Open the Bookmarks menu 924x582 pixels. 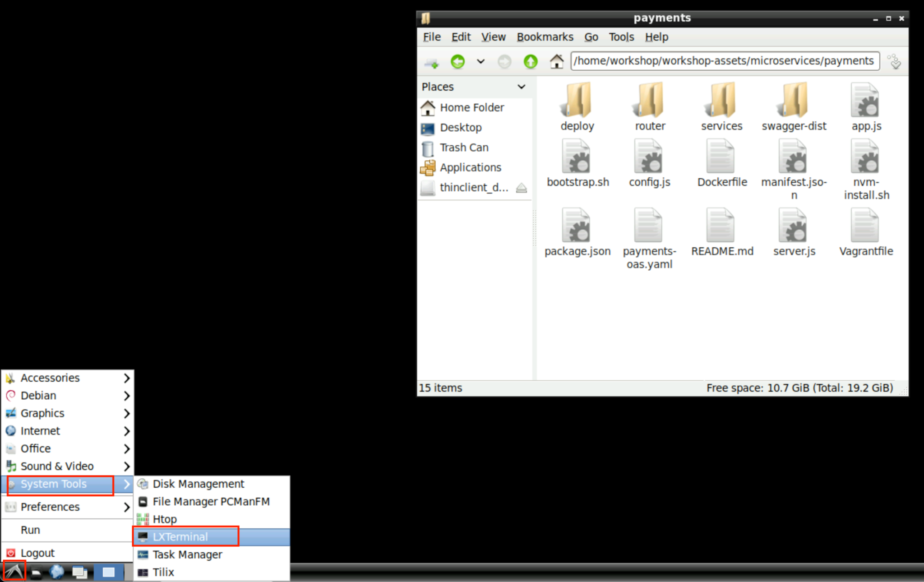click(x=545, y=37)
